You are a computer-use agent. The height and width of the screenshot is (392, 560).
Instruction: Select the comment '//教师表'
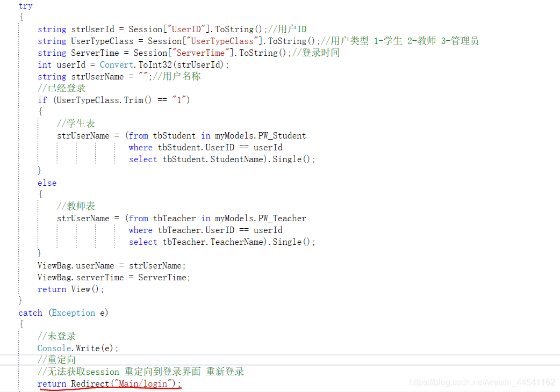[x=76, y=206]
